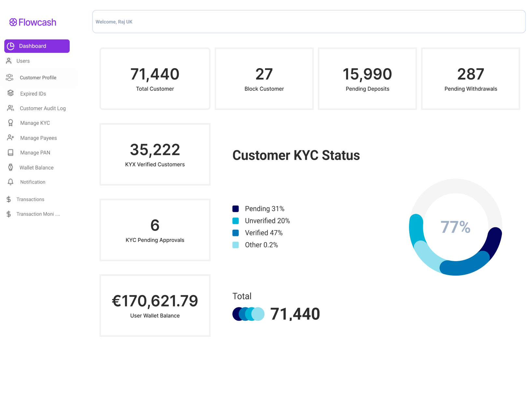
Task: Click the Flowcash logo icon
Action: [x=13, y=22]
